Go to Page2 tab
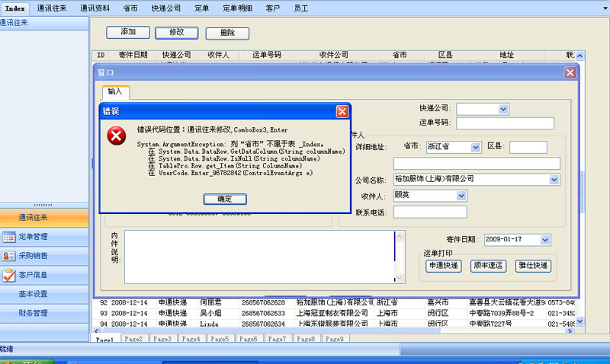Image resolution: width=610 pixels, height=364 pixels. click(133, 339)
